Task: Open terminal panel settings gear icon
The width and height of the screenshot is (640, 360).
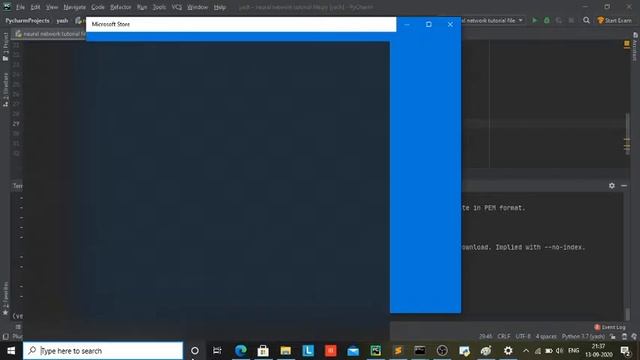Action: (611, 185)
